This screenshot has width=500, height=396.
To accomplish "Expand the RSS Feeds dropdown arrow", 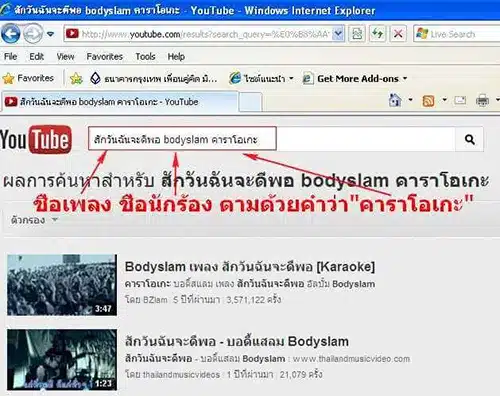I will point(444,100).
